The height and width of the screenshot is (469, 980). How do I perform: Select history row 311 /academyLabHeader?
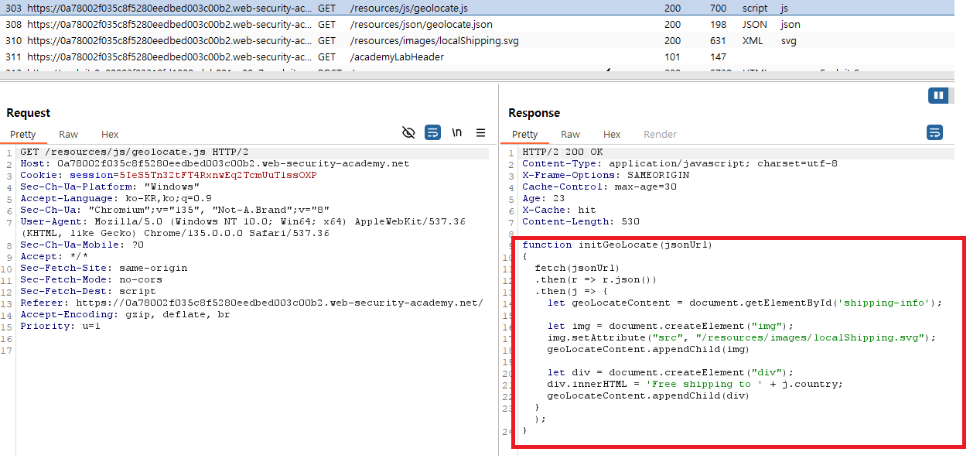point(477,56)
